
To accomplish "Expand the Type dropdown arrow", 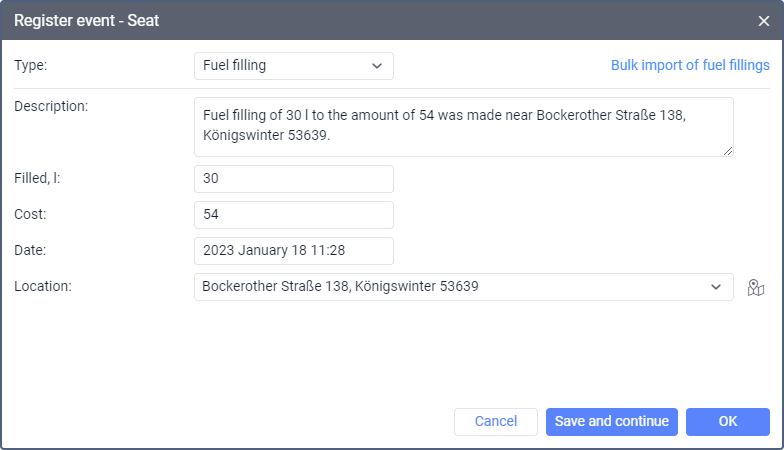I will click(x=377, y=66).
